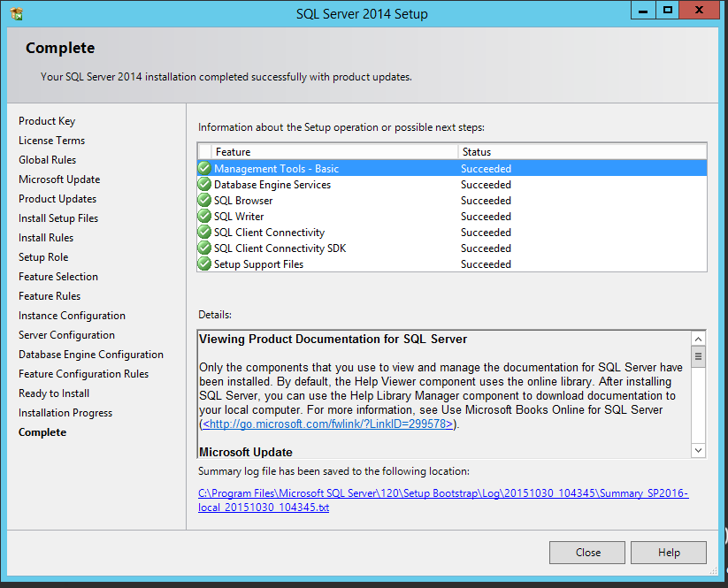Click the Feature column header
The height and width of the screenshot is (588, 728).
click(x=334, y=152)
